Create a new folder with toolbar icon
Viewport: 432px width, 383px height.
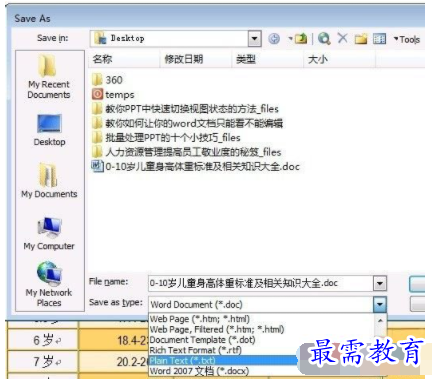tap(361, 39)
